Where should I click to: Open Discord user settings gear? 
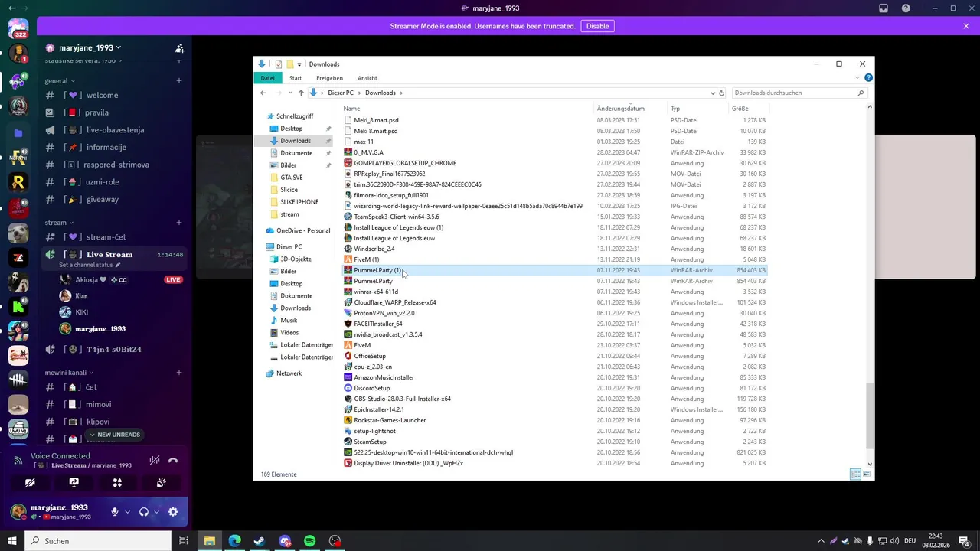(173, 512)
